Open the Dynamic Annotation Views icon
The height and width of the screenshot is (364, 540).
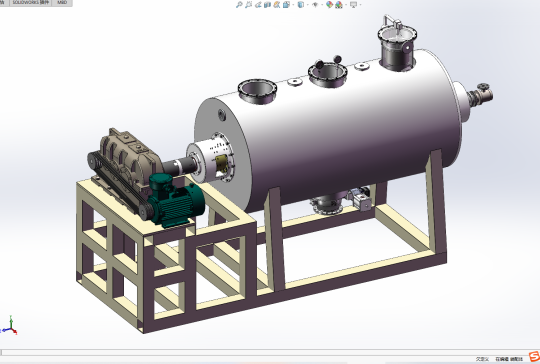coord(277,4)
